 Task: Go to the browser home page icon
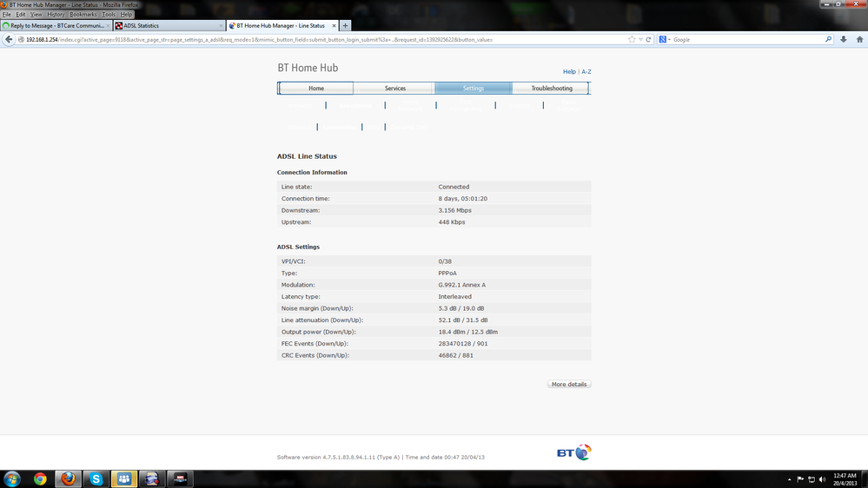pos(859,39)
